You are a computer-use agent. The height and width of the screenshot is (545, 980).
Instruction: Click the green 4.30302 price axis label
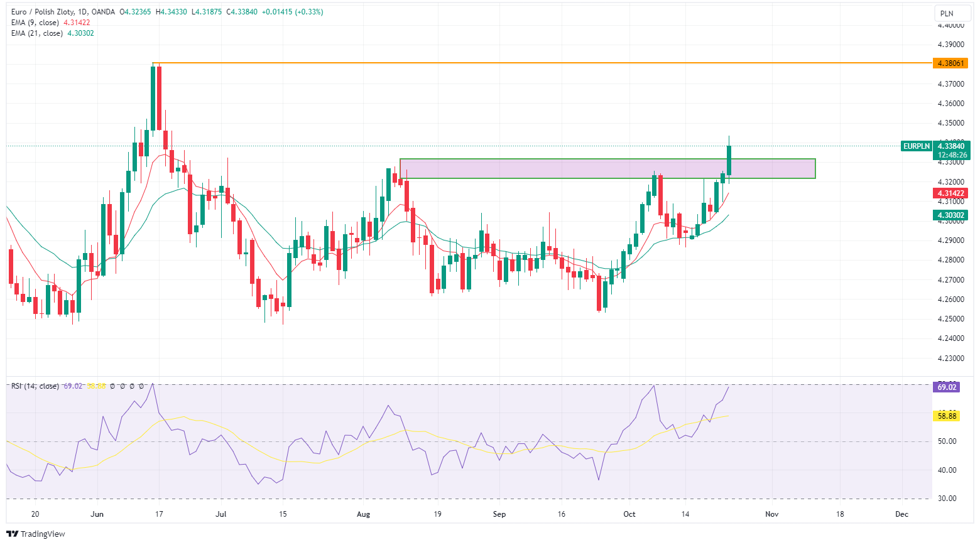(950, 215)
